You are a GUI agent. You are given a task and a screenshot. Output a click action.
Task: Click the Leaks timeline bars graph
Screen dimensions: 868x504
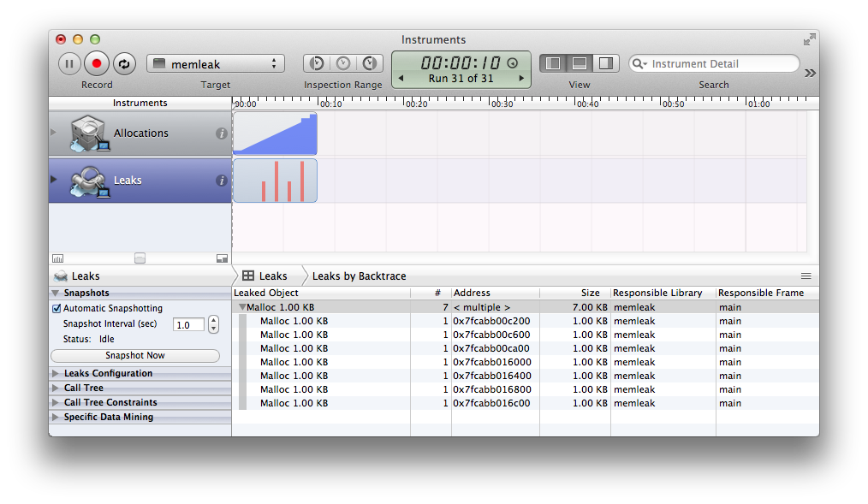(x=275, y=181)
